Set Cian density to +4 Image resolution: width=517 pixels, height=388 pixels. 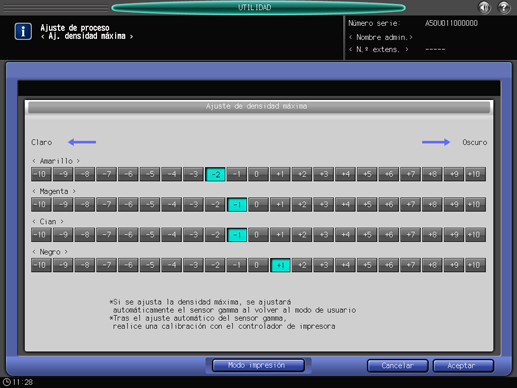pos(345,235)
